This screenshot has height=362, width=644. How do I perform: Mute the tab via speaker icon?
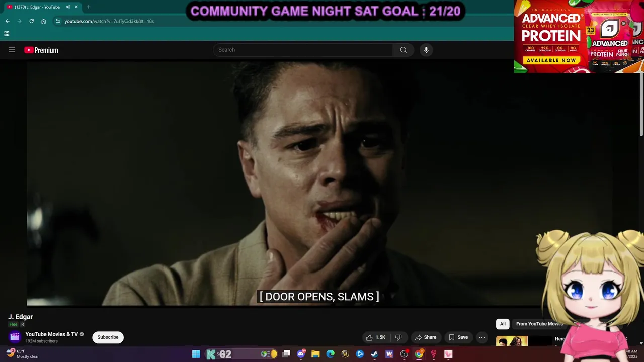(x=68, y=7)
